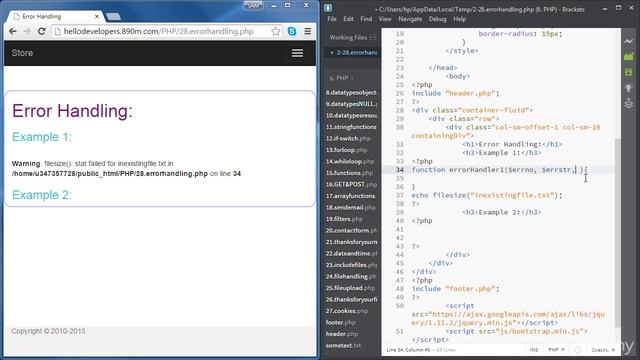
Task: Open sometext.txt in sidebar
Action: click(343, 345)
